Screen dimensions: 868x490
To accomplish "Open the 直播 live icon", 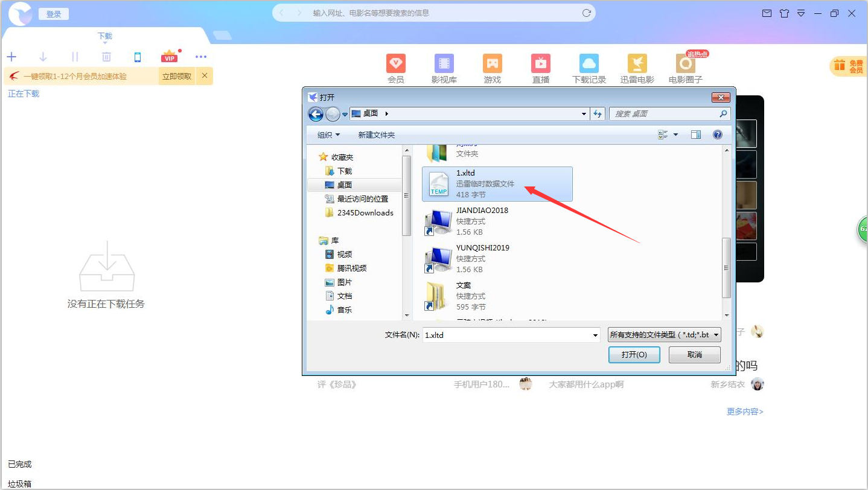I will 541,63.
